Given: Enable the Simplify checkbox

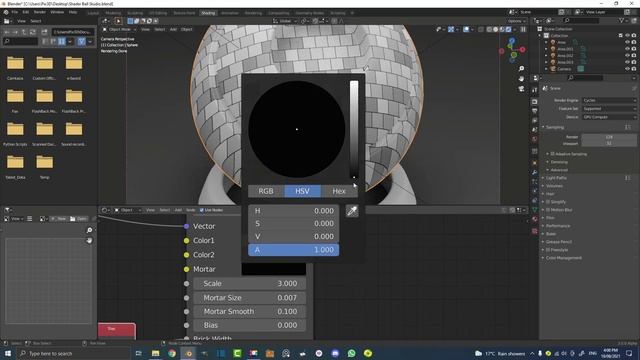Looking at the screenshot, I should 548,202.
